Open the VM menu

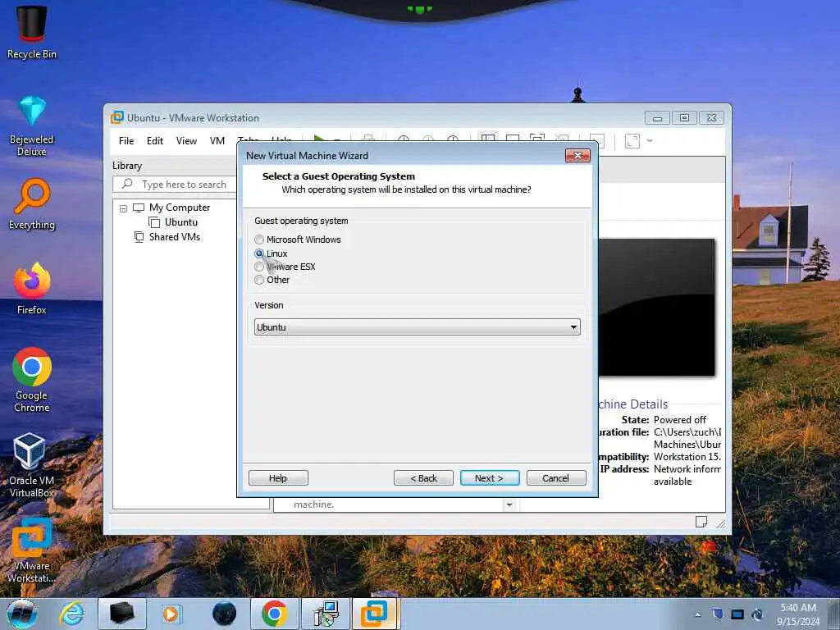pyautogui.click(x=217, y=141)
